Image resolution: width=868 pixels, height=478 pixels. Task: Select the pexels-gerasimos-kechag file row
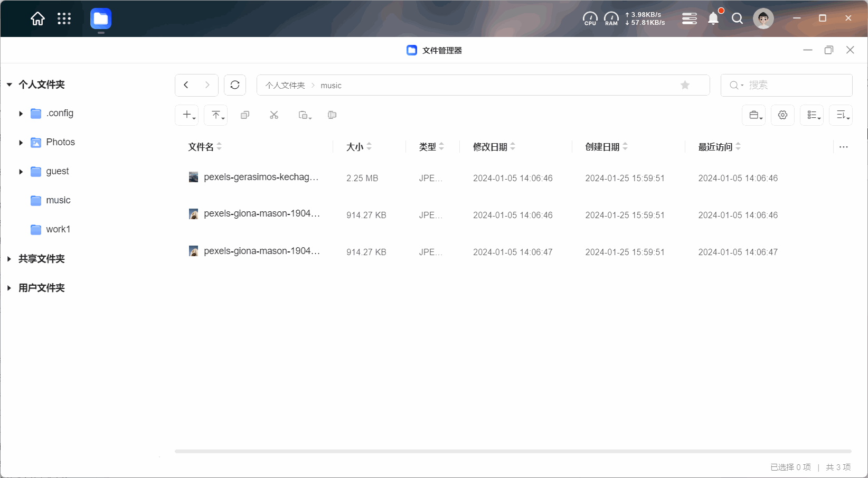point(512,177)
